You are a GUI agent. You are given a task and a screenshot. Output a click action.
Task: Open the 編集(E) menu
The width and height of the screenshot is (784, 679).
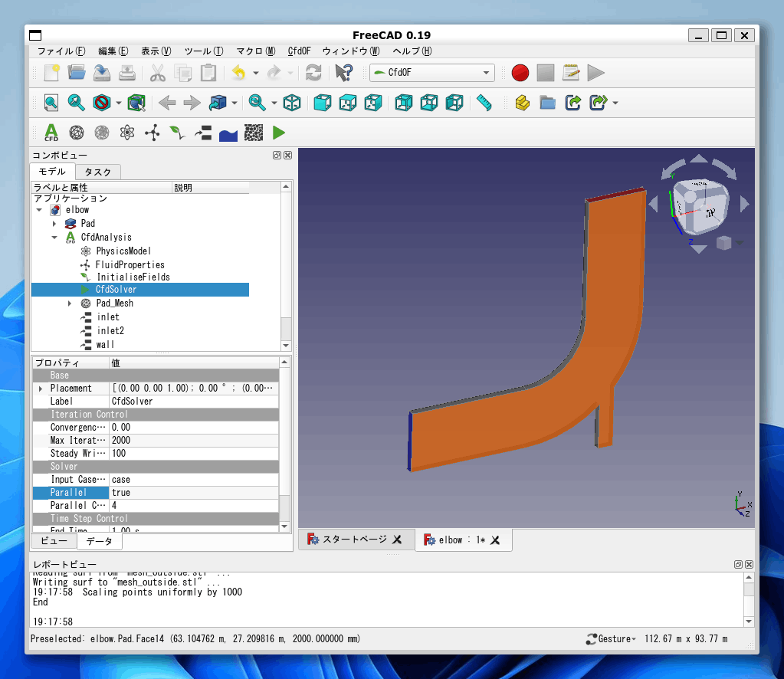point(113,51)
